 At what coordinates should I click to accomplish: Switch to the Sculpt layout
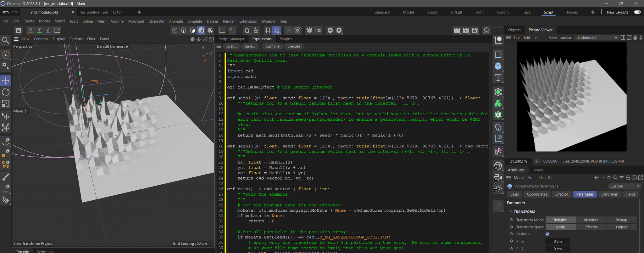click(432, 12)
